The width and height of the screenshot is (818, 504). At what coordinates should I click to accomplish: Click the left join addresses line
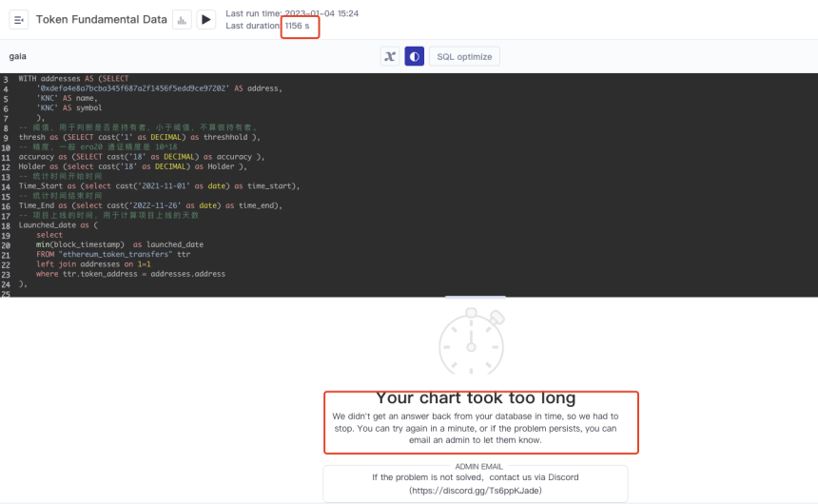(x=93, y=264)
